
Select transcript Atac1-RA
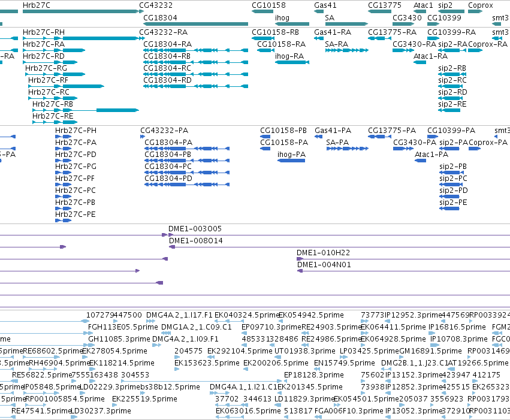click(x=420, y=62)
